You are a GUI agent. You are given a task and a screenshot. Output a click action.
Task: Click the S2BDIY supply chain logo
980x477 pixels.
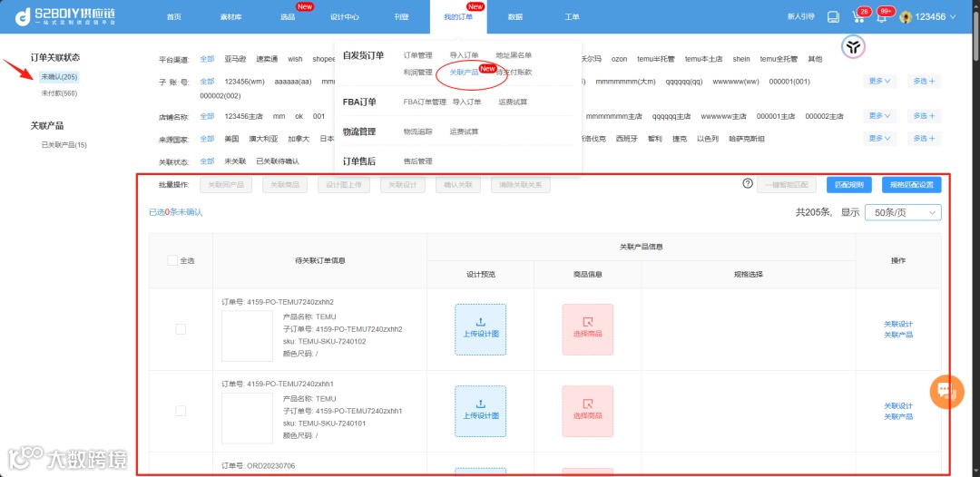pos(65,17)
